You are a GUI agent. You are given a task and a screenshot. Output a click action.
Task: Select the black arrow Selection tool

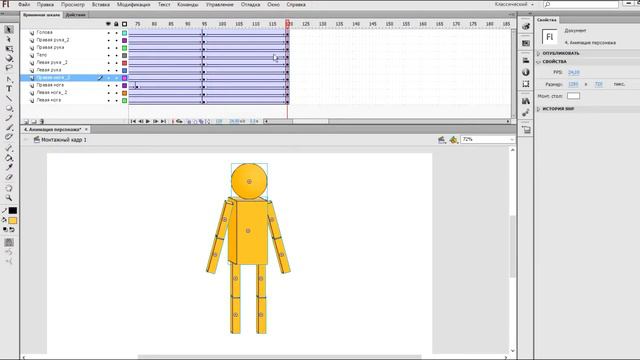coord(9,30)
